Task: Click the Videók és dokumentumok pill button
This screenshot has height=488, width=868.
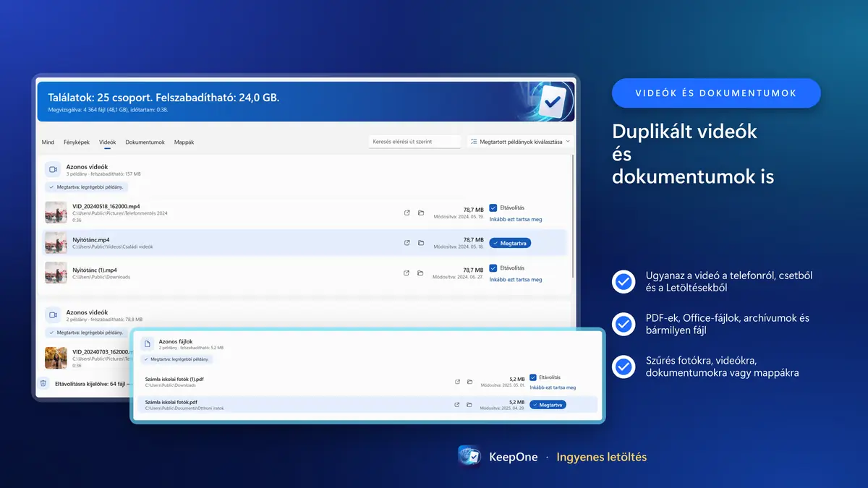Action: (716, 93)
